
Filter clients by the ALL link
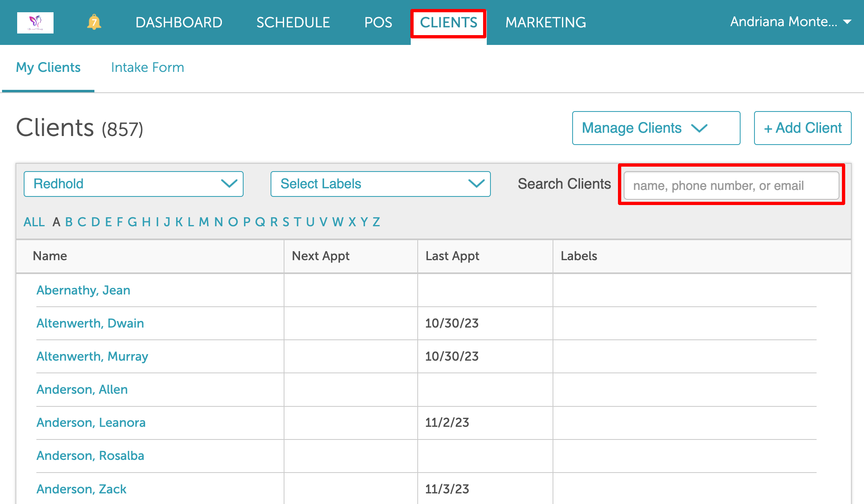point(34,222)
